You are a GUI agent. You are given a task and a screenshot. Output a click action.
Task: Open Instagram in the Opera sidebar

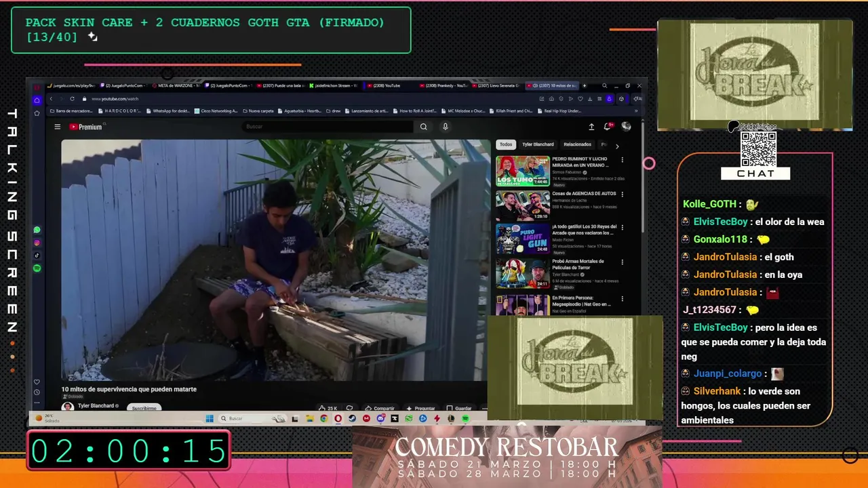click(37, 243)
